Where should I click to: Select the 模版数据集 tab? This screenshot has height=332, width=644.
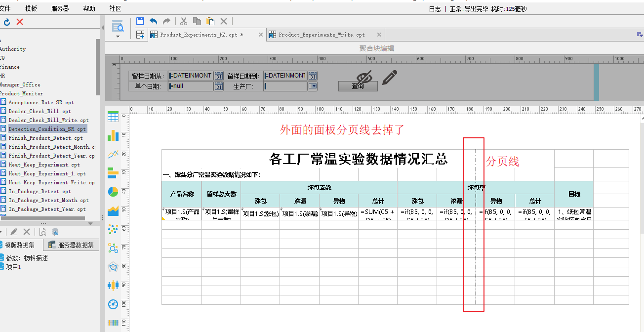[21, 245]
